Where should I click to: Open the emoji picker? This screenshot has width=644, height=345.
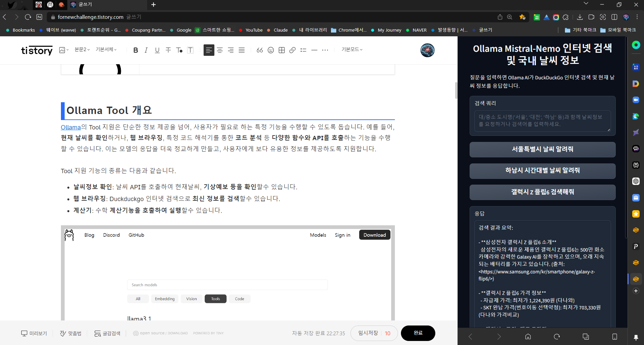pyautogui.click(x=271, y=50)
